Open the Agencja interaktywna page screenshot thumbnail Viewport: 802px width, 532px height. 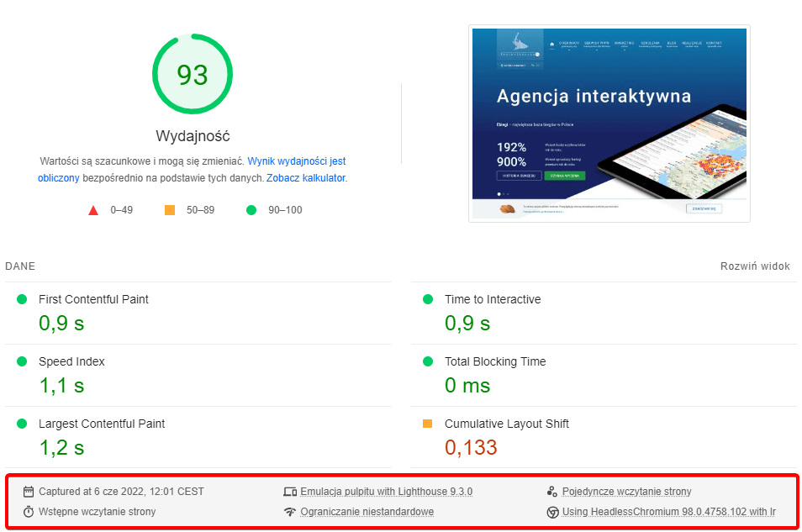pyautogui.click(x=609, y=124)
